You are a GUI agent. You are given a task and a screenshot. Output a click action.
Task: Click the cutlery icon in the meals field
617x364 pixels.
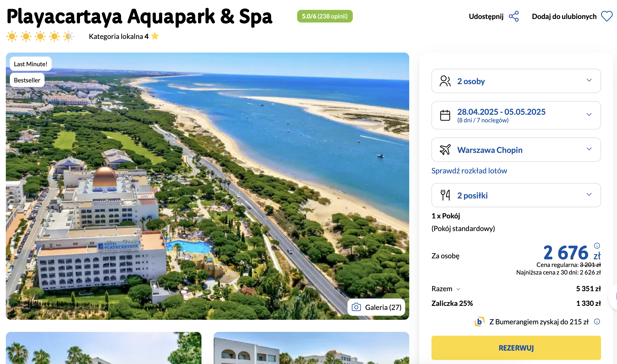coord(445,195)
